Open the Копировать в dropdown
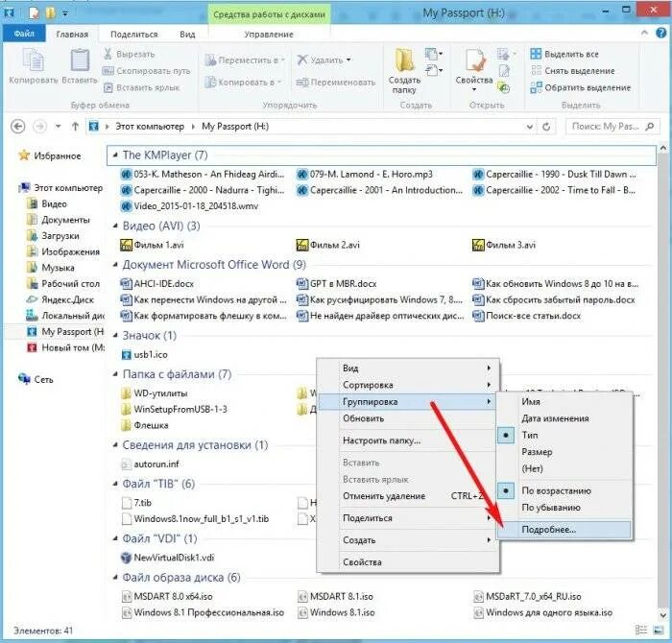The width and height of the screenshot is (672, 643). (243, 82)
